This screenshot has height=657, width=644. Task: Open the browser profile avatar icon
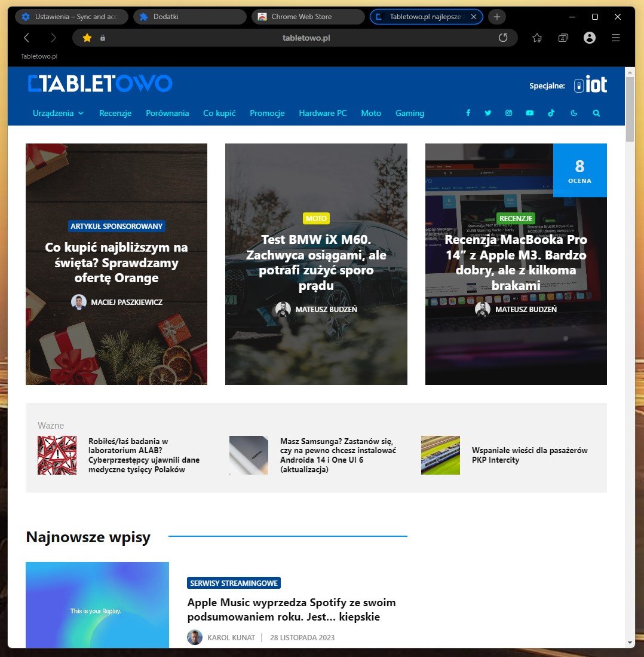tap(590, 38)
